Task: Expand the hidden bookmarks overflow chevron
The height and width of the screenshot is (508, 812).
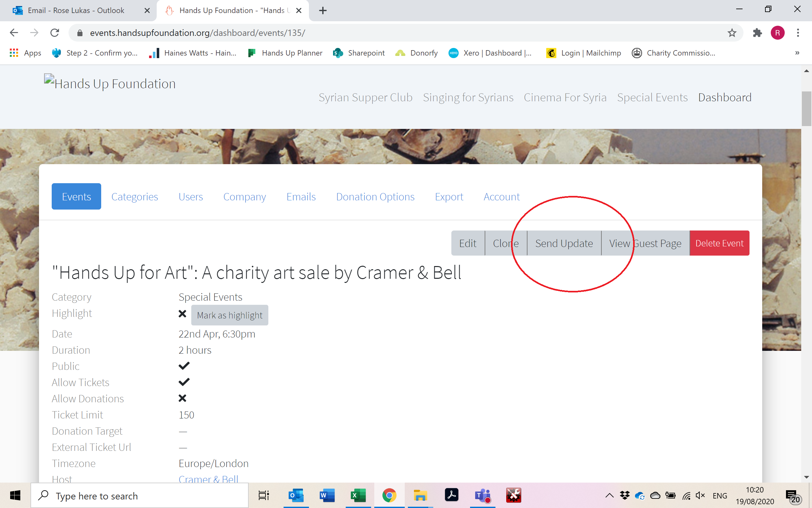Action: pos(797,53)
